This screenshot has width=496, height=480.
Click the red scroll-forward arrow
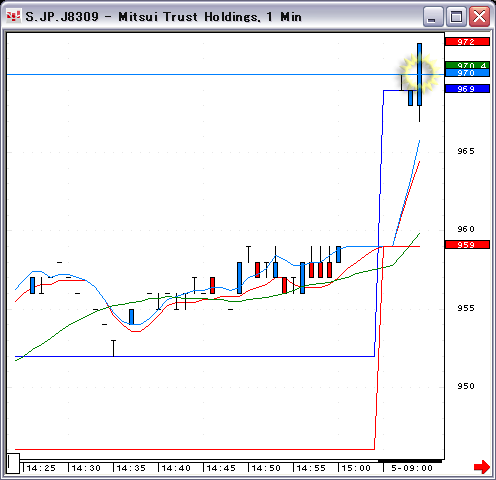pyautogui.click(x=482, y=467)
